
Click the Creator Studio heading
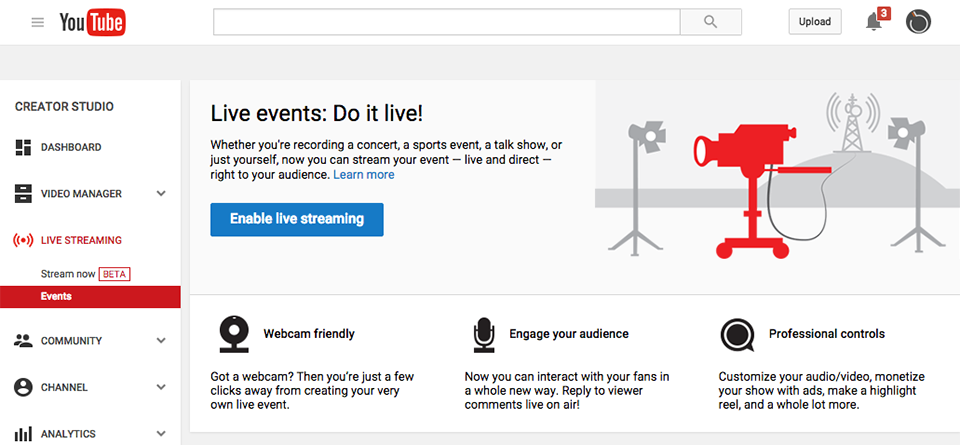pyautogui.click(x=64, y=107)
